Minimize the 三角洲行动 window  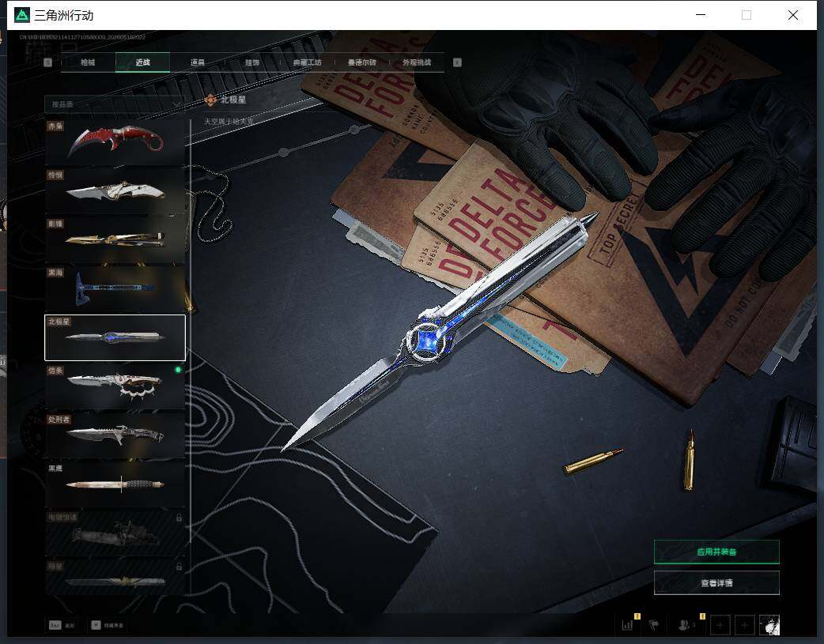(x=701, y=15)
